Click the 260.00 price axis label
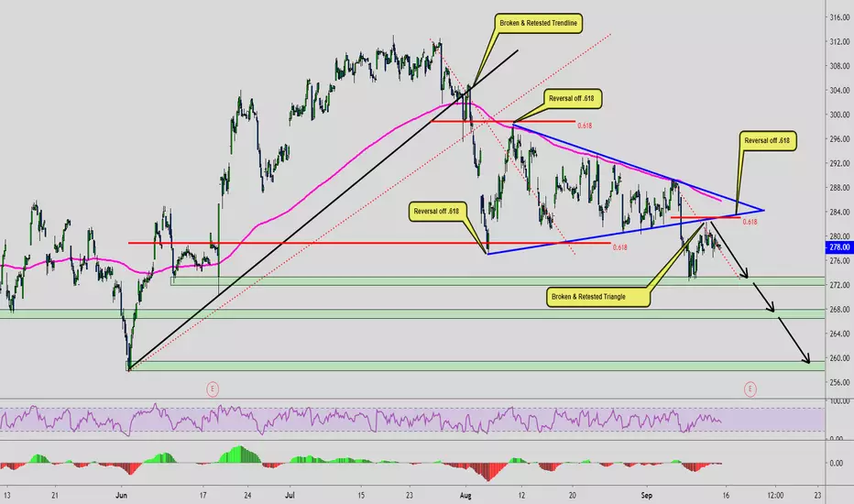This screenshot has height=504, width=854. [x=839, y=358]
